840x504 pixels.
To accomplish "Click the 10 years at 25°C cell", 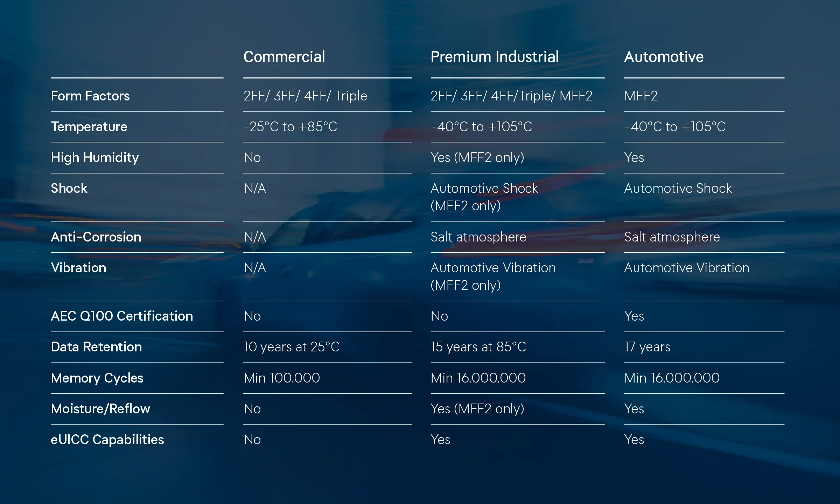I will [x=292, y=347].
